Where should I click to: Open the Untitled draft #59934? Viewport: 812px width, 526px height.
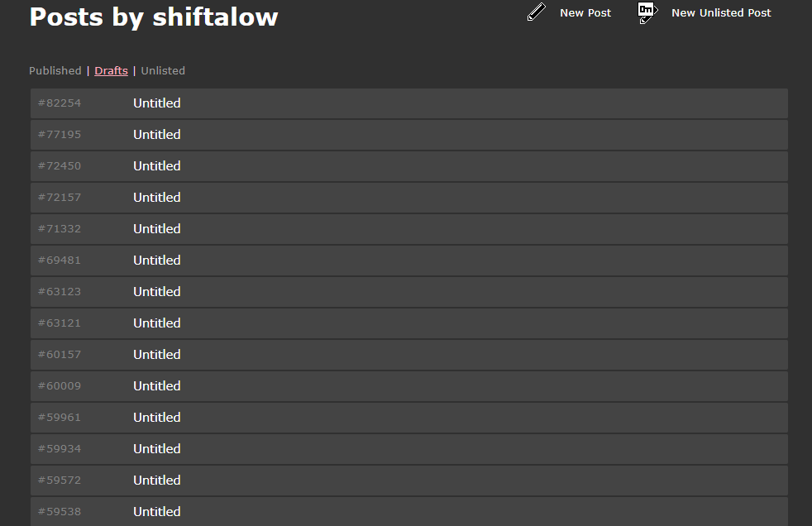tap(157, 449)
